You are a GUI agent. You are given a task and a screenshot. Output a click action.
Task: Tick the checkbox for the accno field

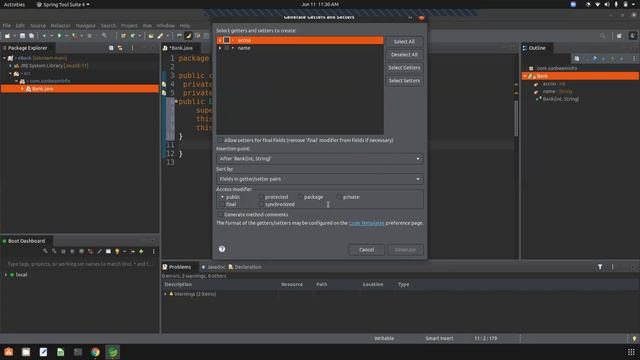(227, 40)
